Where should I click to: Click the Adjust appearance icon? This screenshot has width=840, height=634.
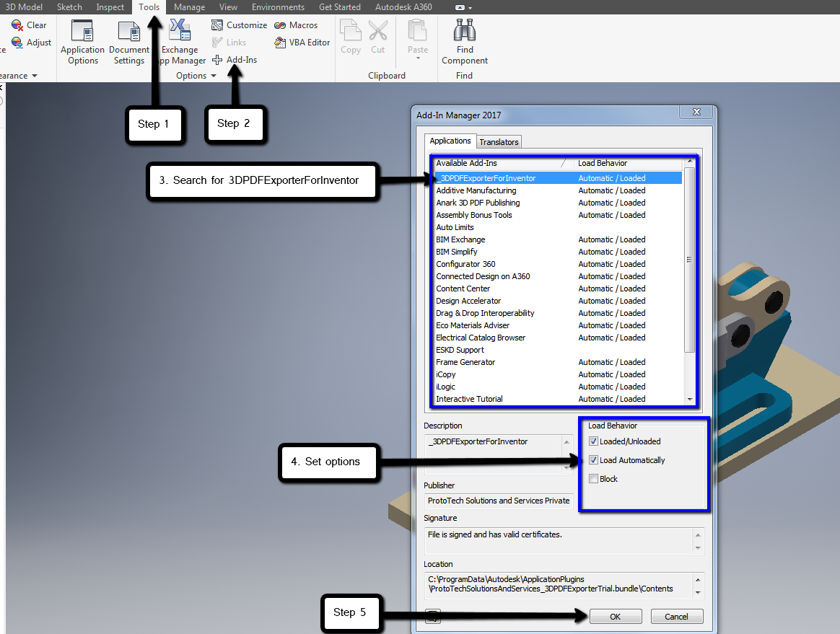pyautogui.click(x=31, y=43)
